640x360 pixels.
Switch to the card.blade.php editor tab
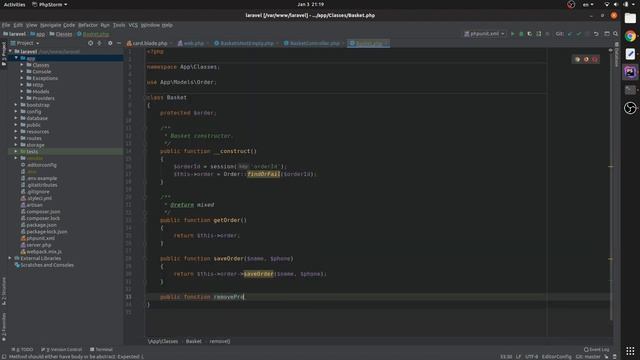tap(149, 43)
